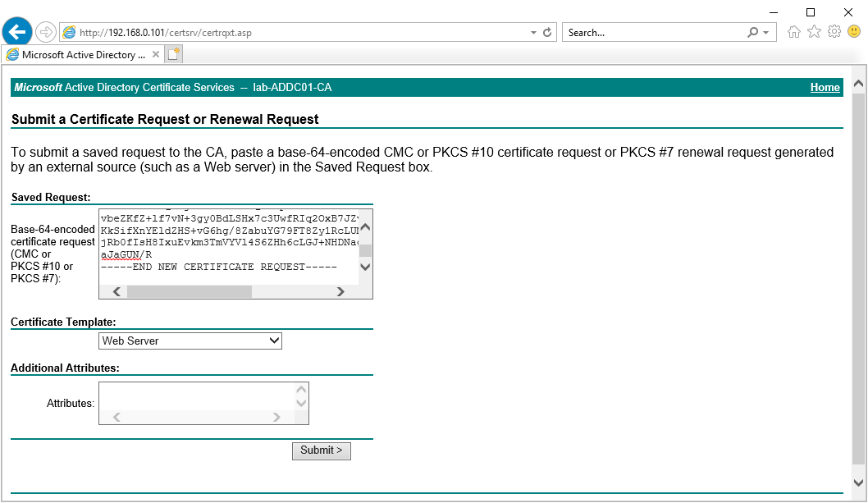868x503 pixels.
Task: Click page scrollbar up arrow
Action: coord(859,84)
